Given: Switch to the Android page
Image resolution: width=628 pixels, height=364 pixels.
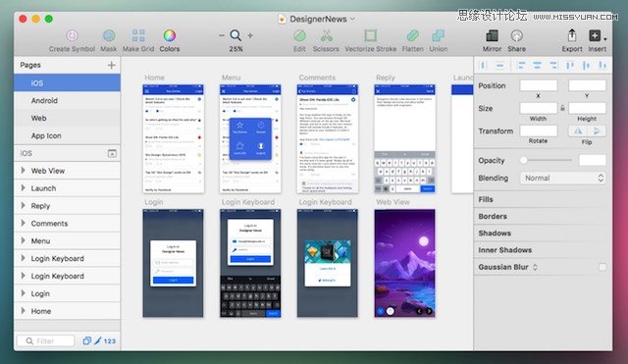Looking at the screenshot, I should click(x=67, y=100).
